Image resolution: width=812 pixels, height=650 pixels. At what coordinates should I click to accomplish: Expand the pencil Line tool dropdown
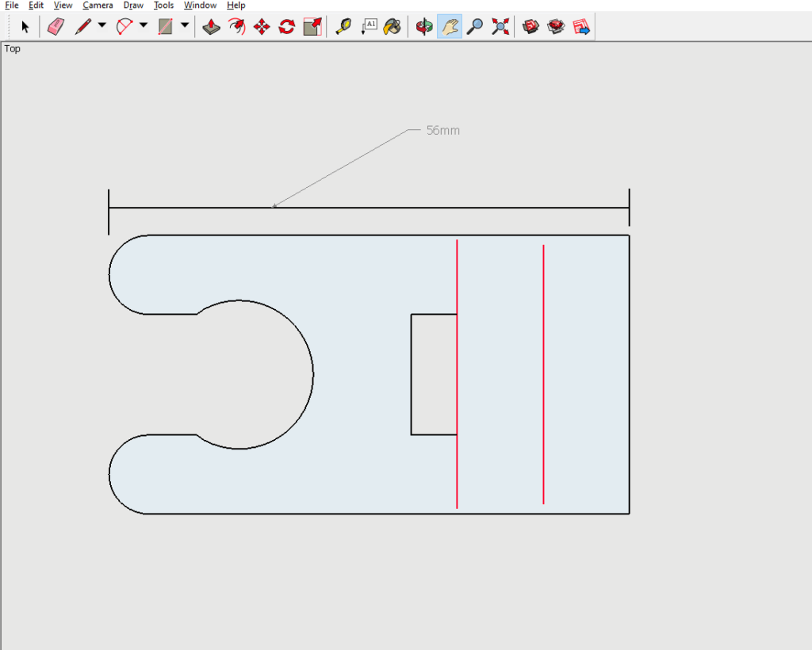[102, 25]
